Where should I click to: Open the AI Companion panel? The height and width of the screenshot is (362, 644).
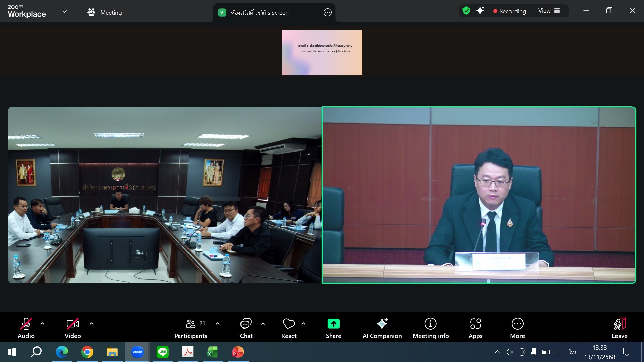382,328
